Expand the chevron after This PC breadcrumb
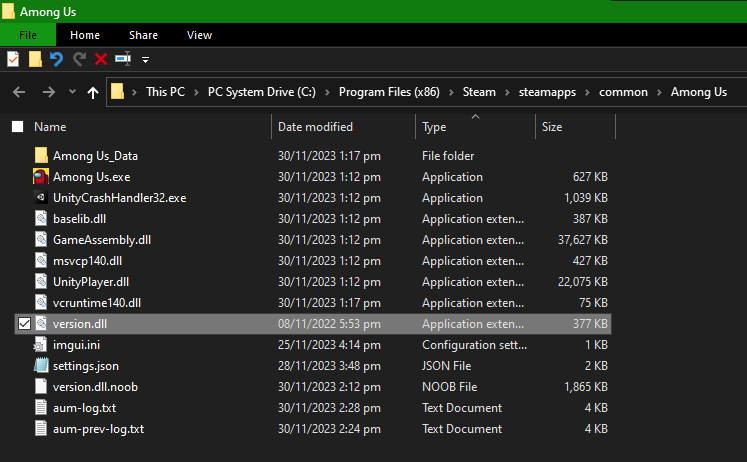 (x=196, y=92)
